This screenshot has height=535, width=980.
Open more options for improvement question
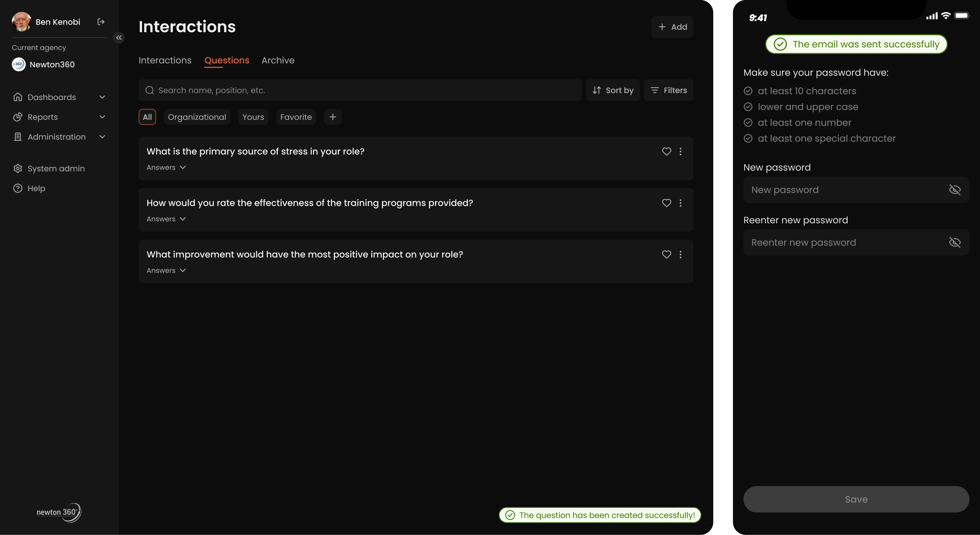tap(681, 254)
